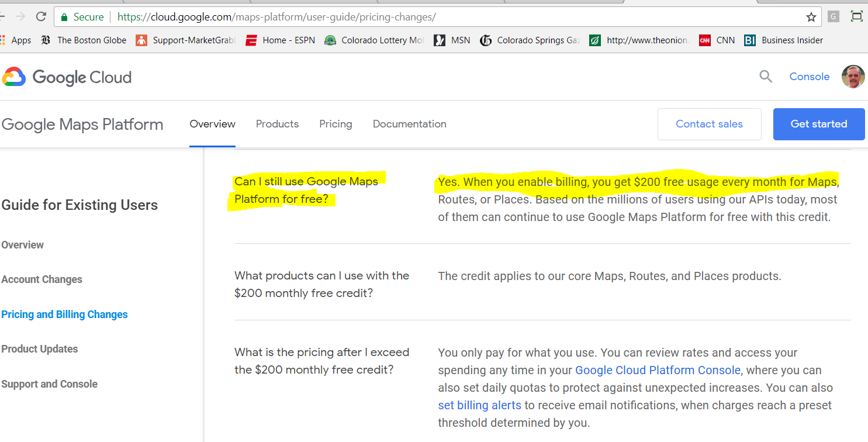Open Support and Console sidebar link

click(x=50, y=384)
